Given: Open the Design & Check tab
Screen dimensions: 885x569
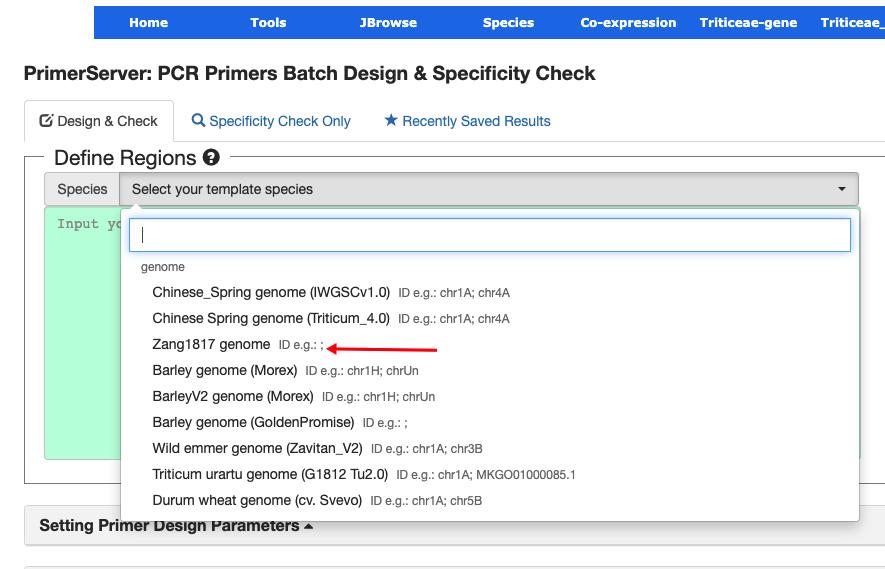Looking at the screenshot, I should point(99,121).
